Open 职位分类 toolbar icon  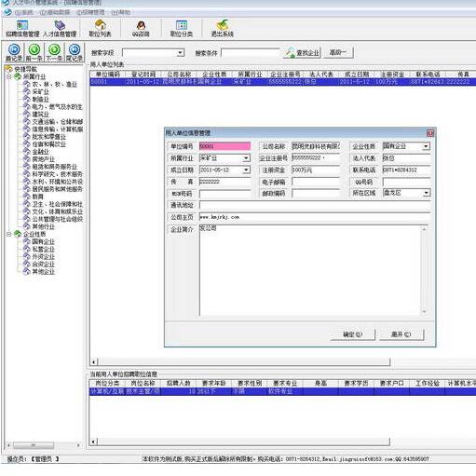click(182, 29)
